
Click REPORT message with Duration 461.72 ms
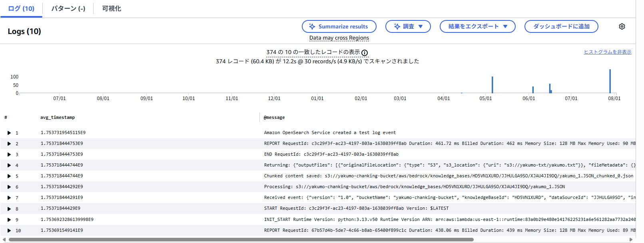tap(450, 143)
